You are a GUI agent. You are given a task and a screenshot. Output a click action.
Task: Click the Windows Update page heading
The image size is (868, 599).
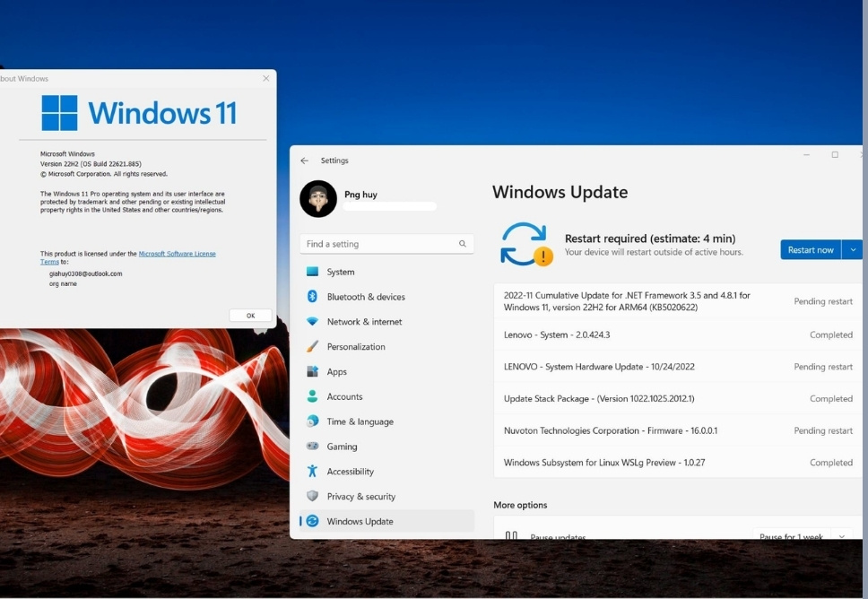tap(560, 192)
